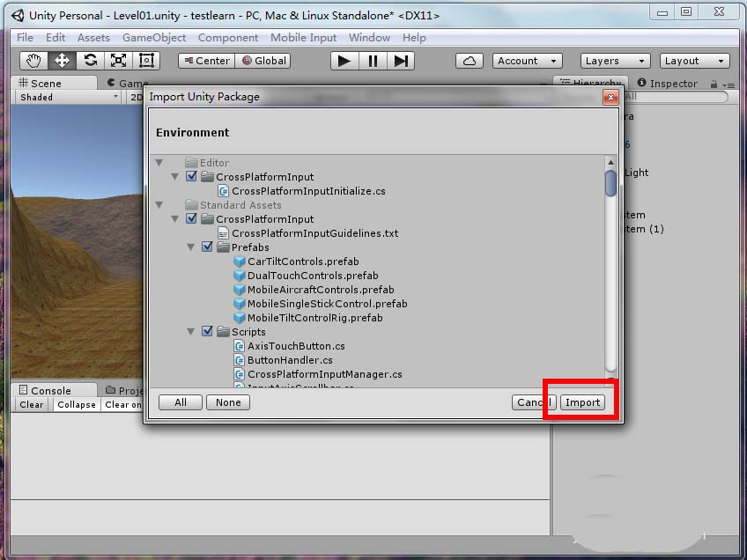Open the Layers dropdown
The image size is (747, 560).
pyautogui.click(x=615, y=61)
